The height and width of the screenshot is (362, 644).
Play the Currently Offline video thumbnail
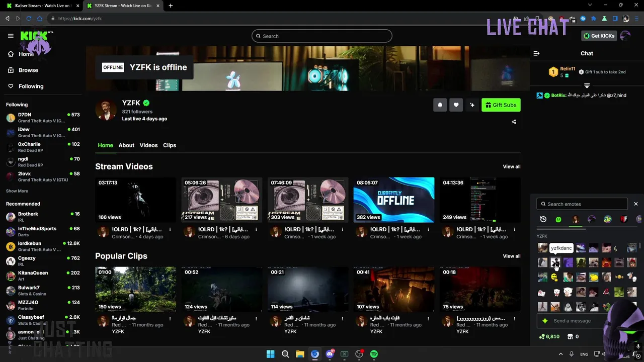click(394, 200)
